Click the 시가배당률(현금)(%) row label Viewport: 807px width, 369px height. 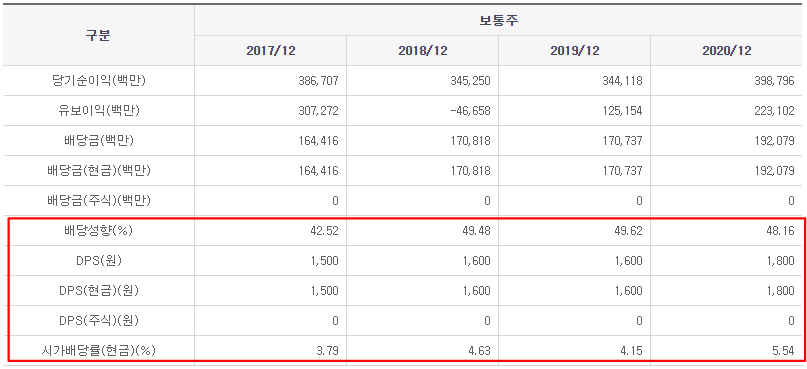(99, 350)
